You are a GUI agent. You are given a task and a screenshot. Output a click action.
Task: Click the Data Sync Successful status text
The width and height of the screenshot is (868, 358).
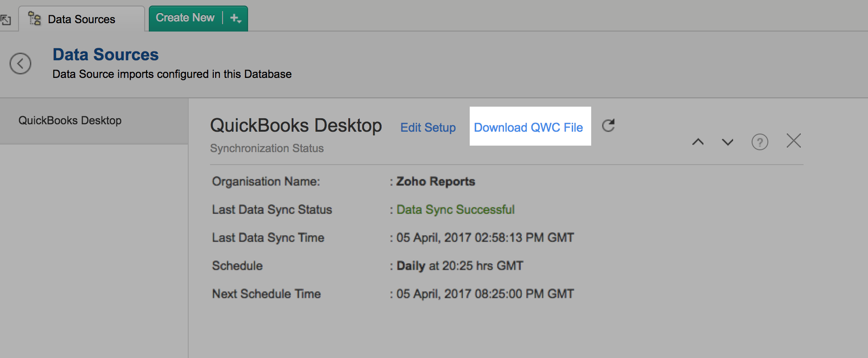coord(455,210)
